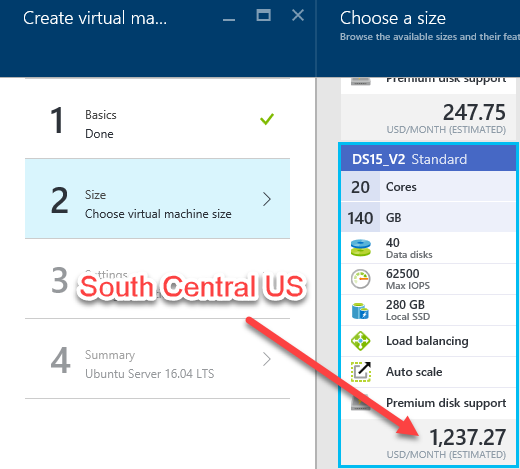This screenshot has width=520, height=469.
Task: Click the Choose virtual machine size text
Action: [158, 214]
